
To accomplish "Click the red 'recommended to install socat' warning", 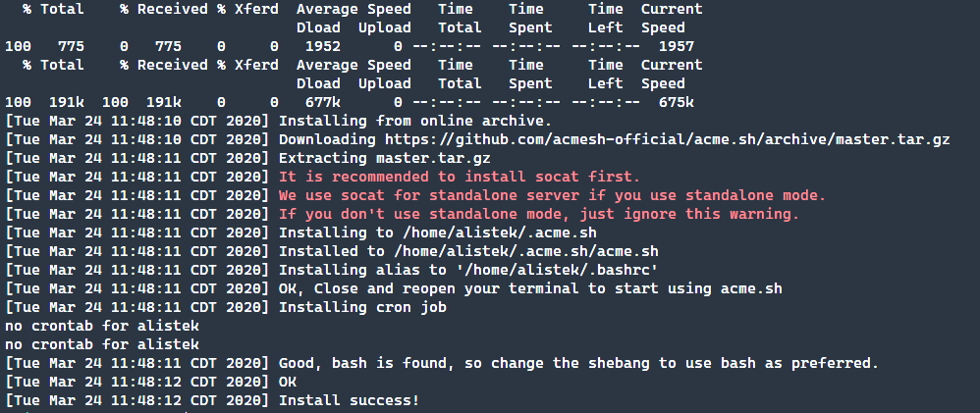I will click(459, 177).
